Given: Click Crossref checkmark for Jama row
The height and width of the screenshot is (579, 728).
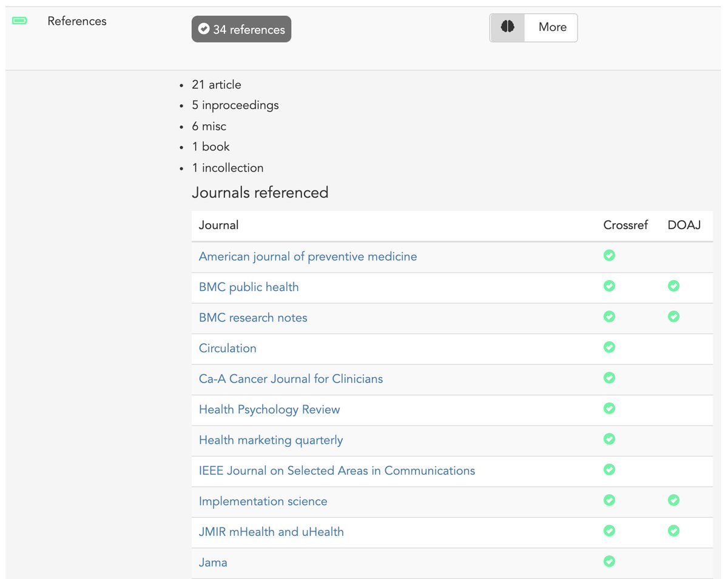Looking at the screenshot, I should [609, 561].
